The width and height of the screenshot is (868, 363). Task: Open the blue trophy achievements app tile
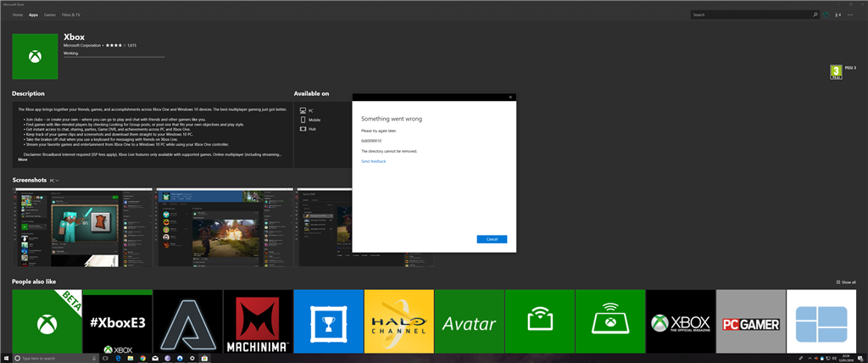coord(329,321)
